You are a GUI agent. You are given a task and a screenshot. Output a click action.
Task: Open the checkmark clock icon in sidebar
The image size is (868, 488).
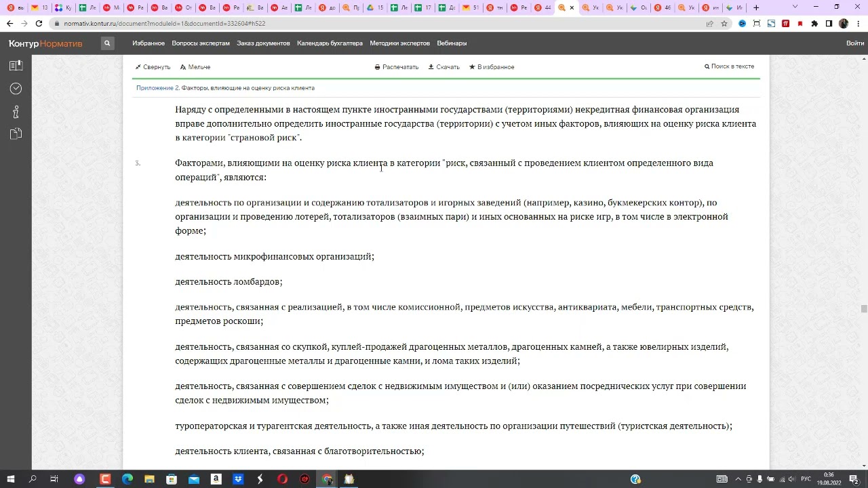pos(16,89)
